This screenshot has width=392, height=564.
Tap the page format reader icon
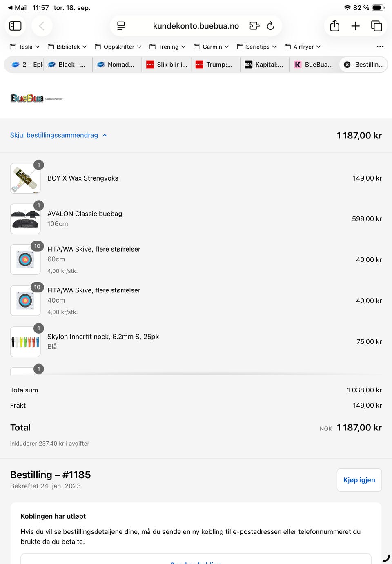121,26
